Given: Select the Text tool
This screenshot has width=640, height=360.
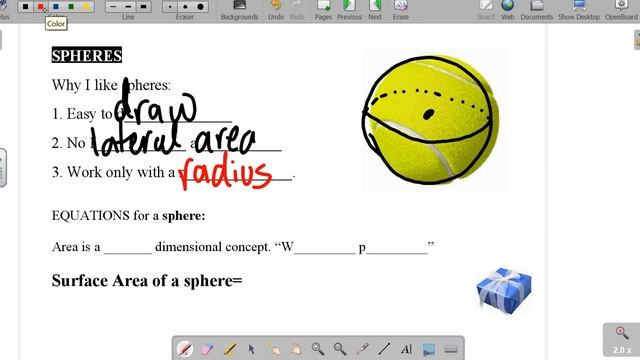Looking at the screenshot, I should coord(407,349).
